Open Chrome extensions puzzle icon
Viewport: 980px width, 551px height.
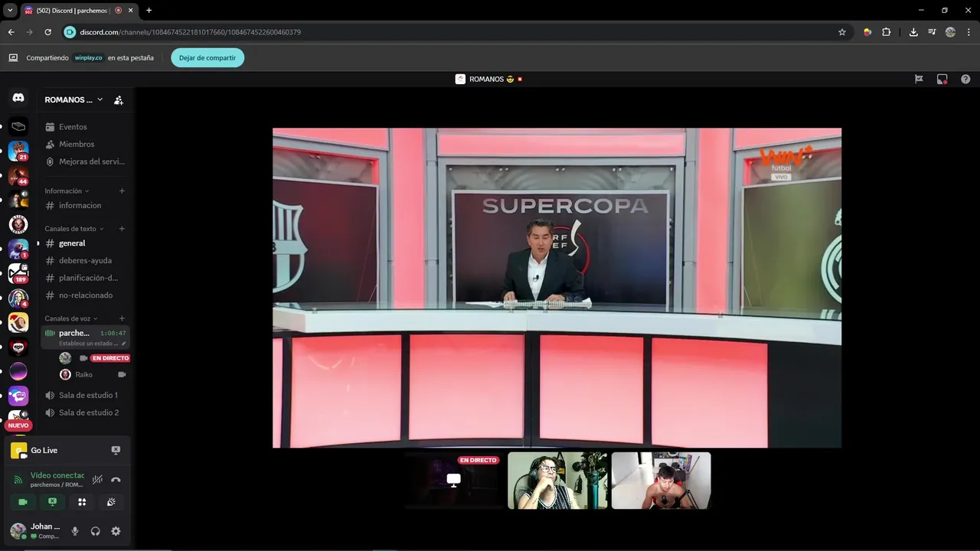click(x=887, y=32)
